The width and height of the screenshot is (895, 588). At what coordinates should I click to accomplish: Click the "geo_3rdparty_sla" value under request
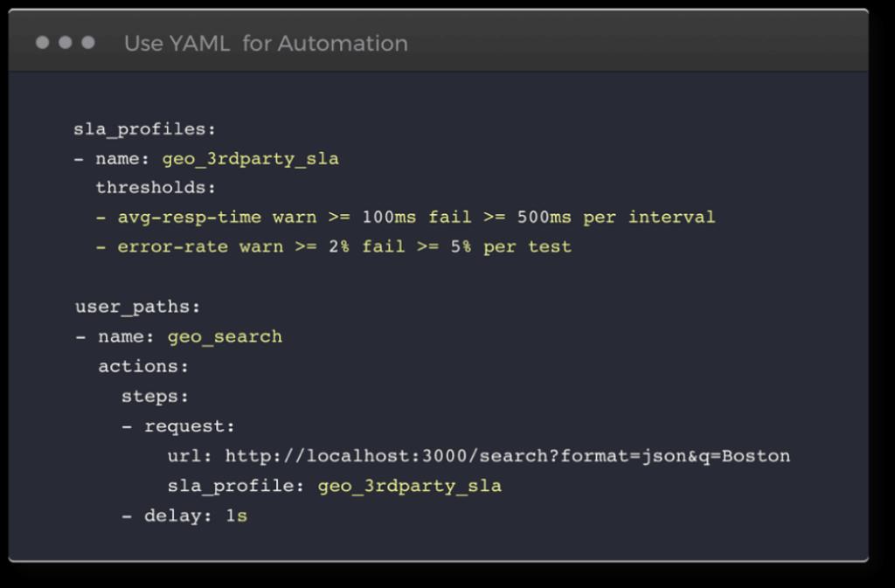coord(410,486)
